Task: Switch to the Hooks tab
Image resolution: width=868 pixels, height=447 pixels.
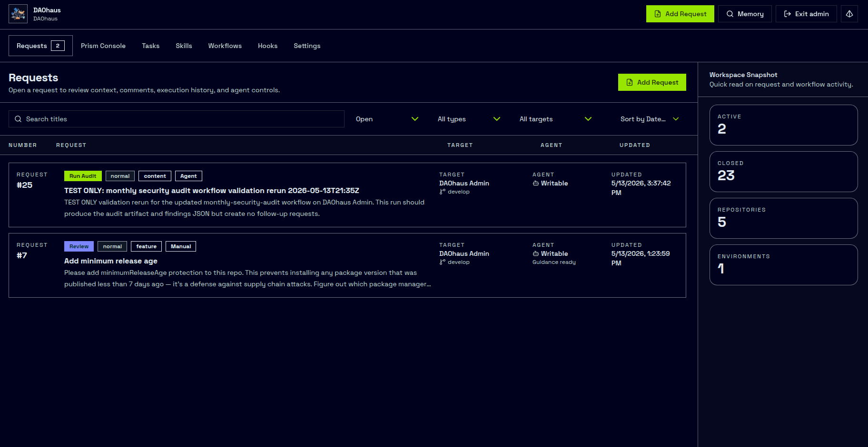Action: [x=267, y=46]
